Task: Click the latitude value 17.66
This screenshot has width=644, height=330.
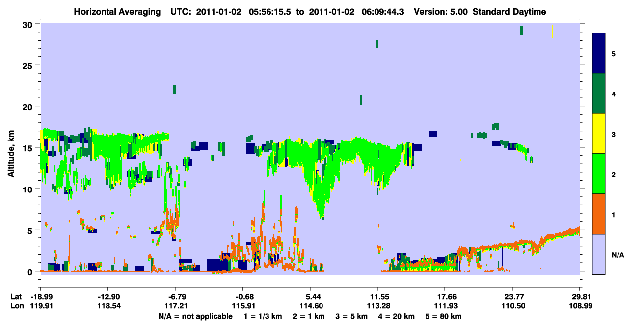Action: coord(445,297)
